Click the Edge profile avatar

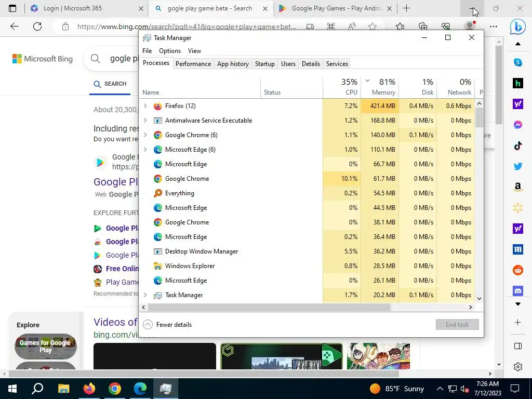(x=470, y=26)
